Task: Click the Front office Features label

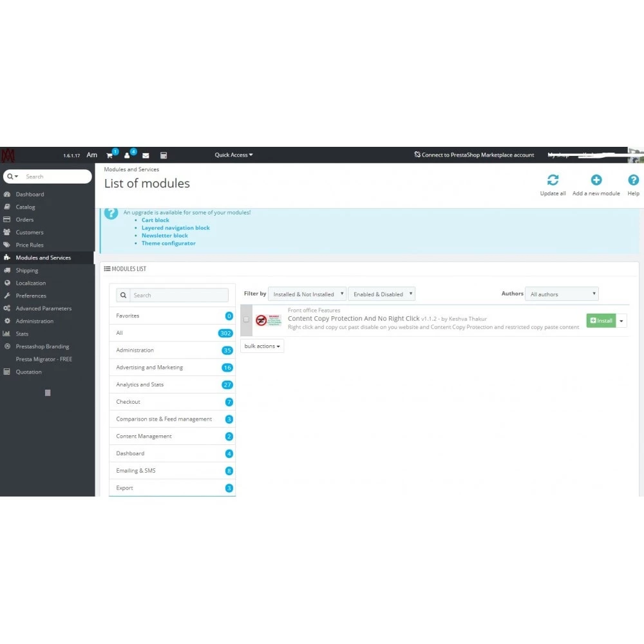Action: 314,310
